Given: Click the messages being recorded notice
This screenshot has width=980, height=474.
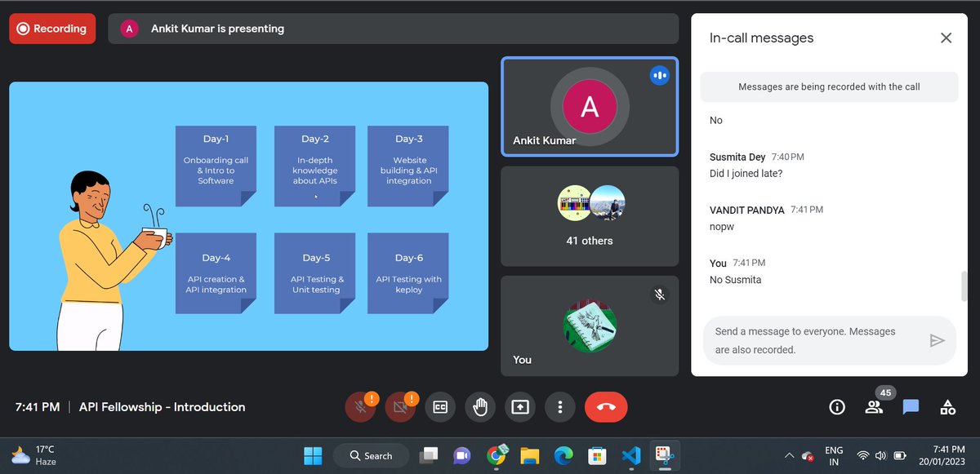Looking at the screenshot, I should tap(829, 86).
